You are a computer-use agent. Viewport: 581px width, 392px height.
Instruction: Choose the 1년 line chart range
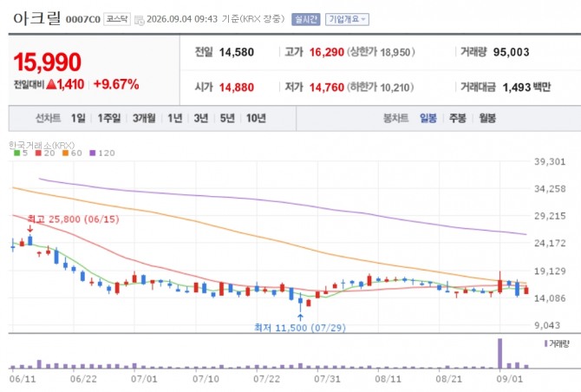(x=175, y=118)
